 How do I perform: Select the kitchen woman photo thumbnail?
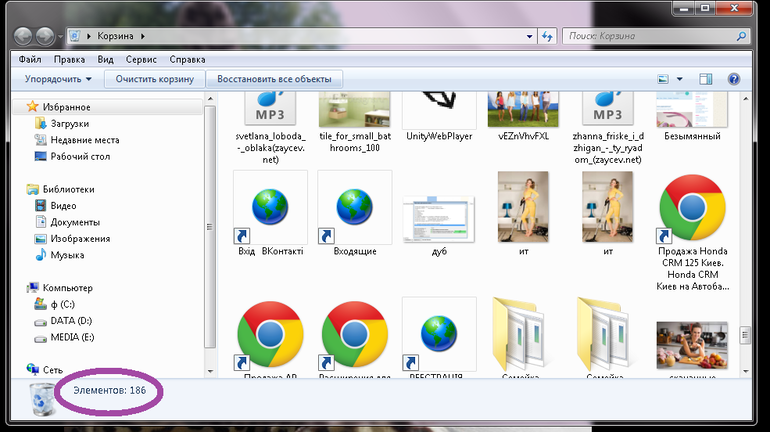point(692,346)
